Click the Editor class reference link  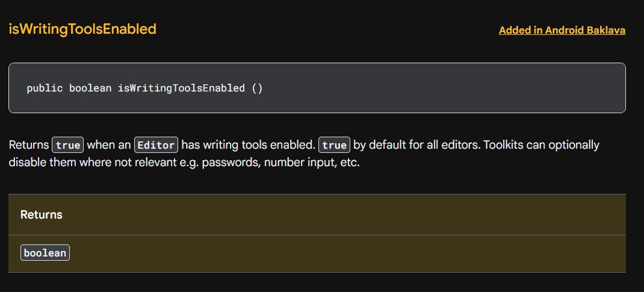(156, 145)
